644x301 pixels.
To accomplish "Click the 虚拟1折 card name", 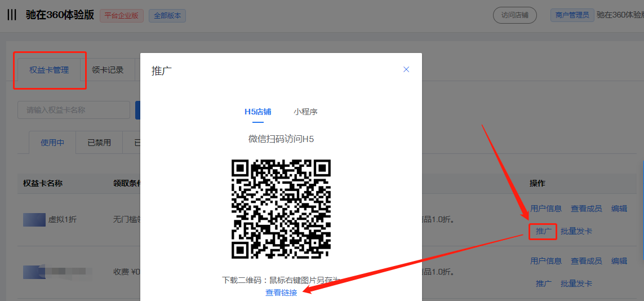I will click(x=63, y=220).
